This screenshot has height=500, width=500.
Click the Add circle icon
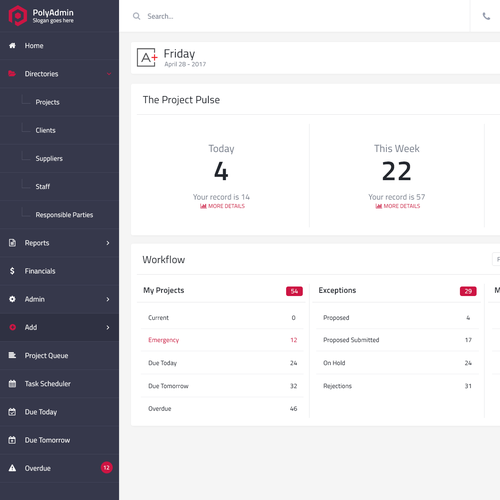point(12,327)
